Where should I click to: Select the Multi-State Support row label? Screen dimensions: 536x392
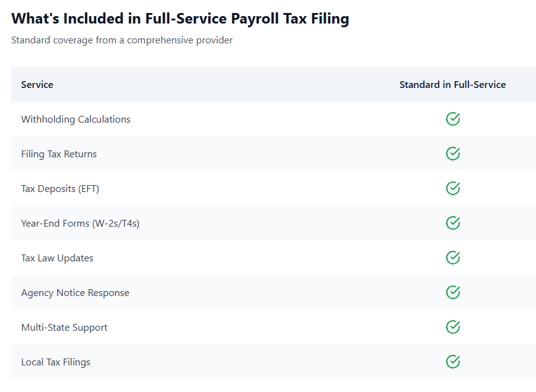point(64,327)
